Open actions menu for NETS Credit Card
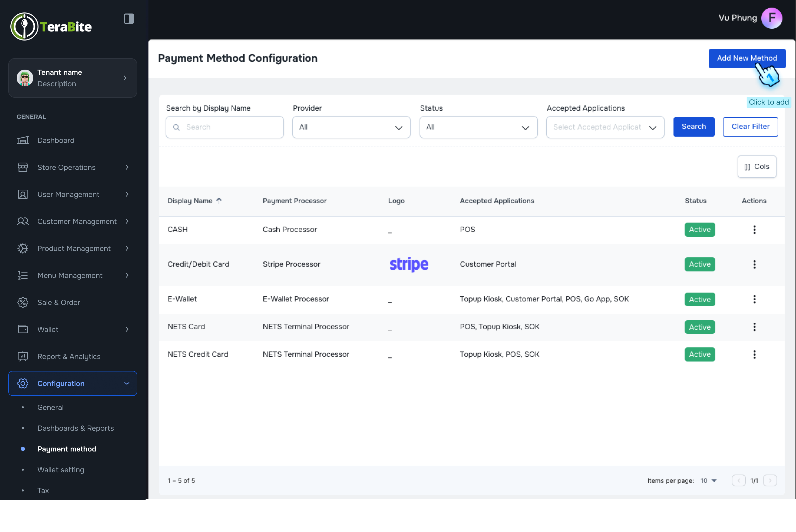Viewport: 796px width, 532px height. (754, 355)
